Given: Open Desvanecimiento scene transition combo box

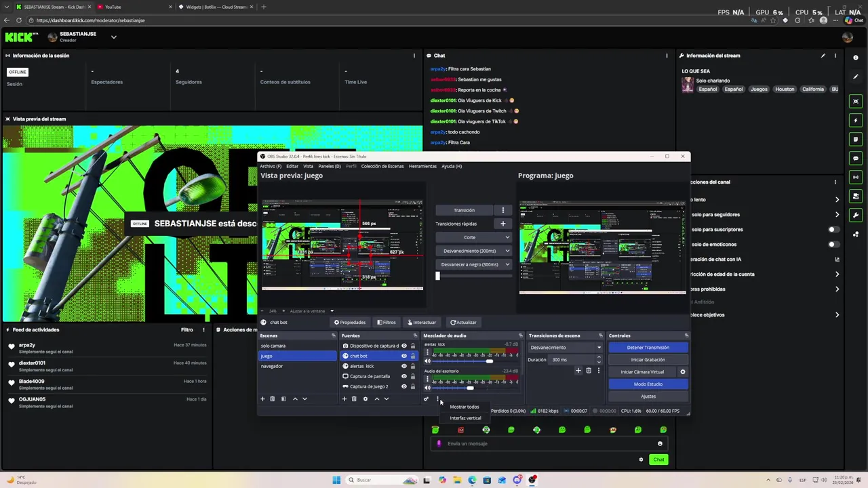Looking at the screenshot, I should point(566,348).
